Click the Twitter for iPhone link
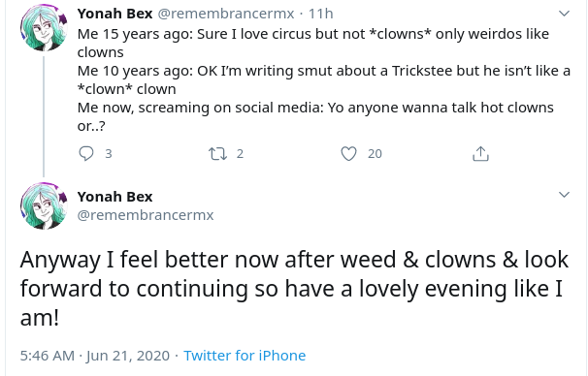This screenshot has height=376, width=588. pos(245,356)
